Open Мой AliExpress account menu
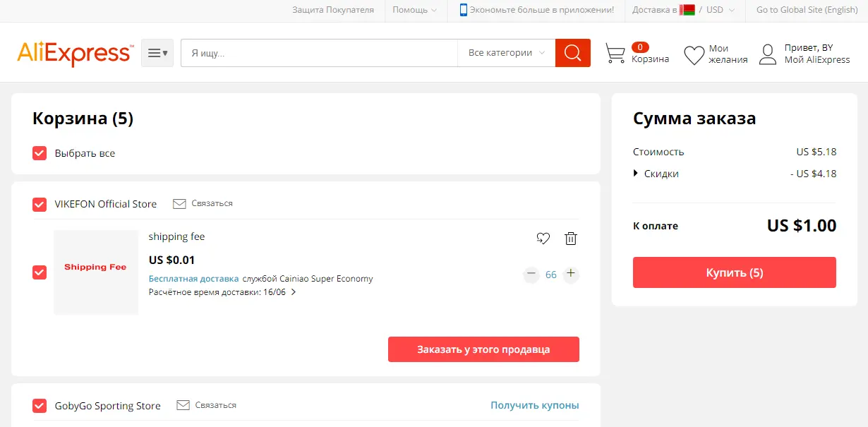The height and width of the screenshot is (427, 868). click(x=817, y=60)
